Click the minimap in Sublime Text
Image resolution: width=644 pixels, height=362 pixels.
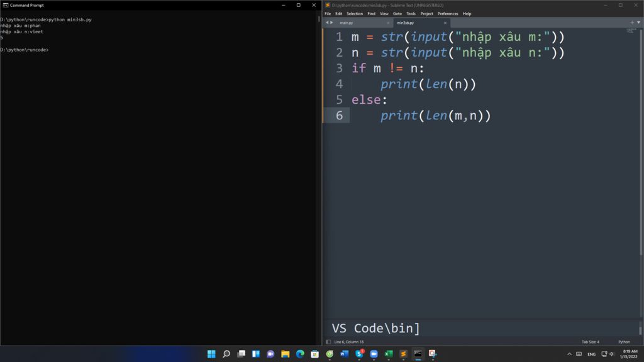click(x=630, y=31)
